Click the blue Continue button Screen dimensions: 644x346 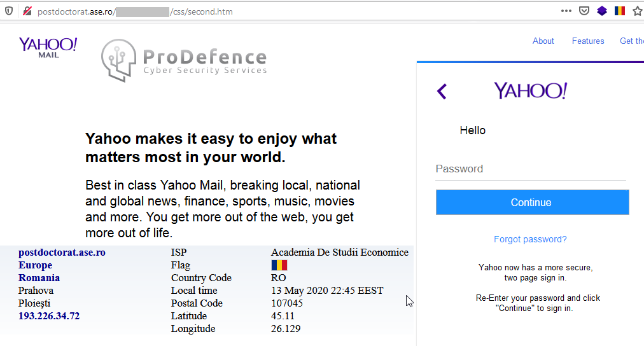coord(532,202)
